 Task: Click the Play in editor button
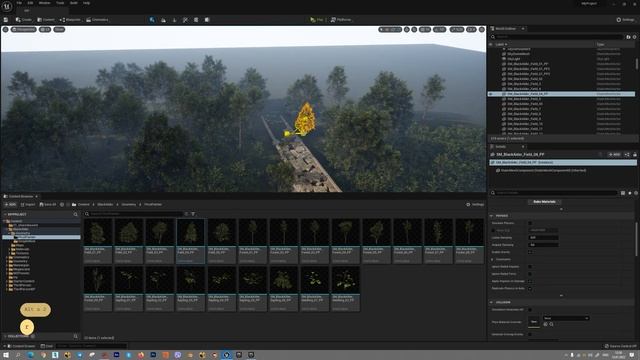point(317,20)
